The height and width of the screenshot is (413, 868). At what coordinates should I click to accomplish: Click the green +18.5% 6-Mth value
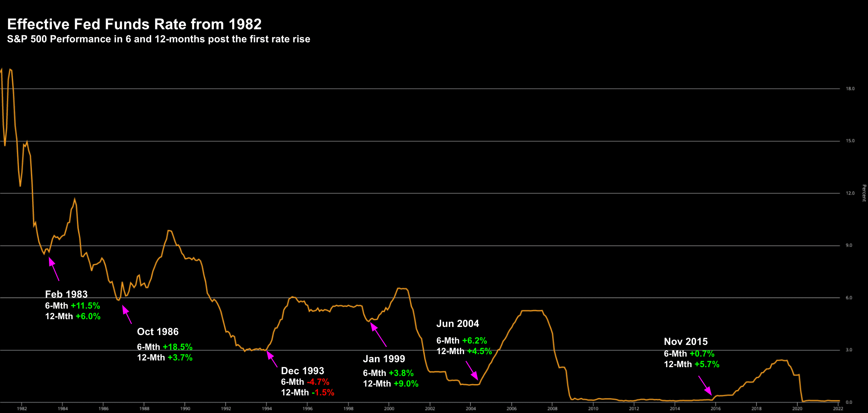pyautogui.click(x=178, y=347)
